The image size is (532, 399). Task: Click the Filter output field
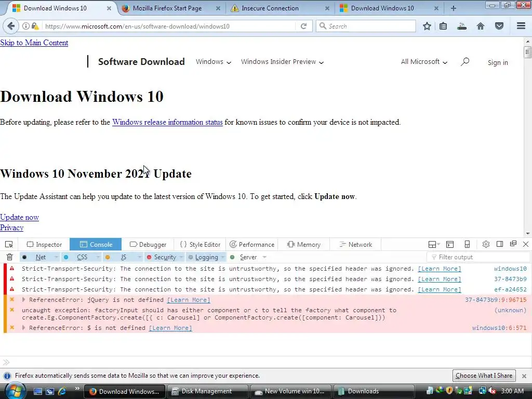click(477, 257)
